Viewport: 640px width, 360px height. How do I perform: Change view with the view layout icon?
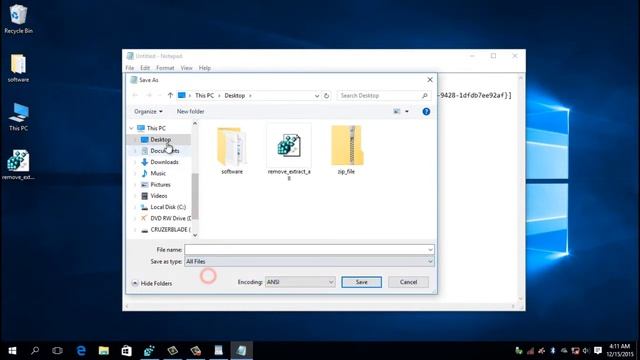coord(396,111)
